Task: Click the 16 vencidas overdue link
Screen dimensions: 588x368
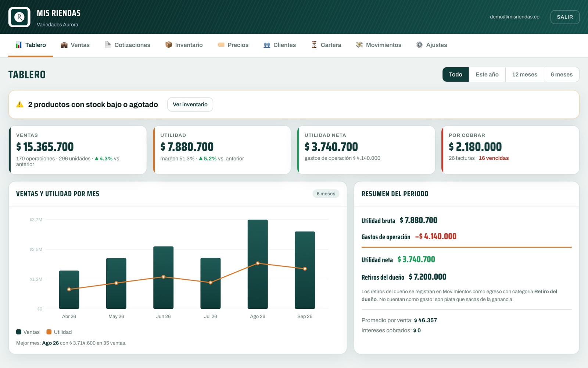Action: [494, 158]
